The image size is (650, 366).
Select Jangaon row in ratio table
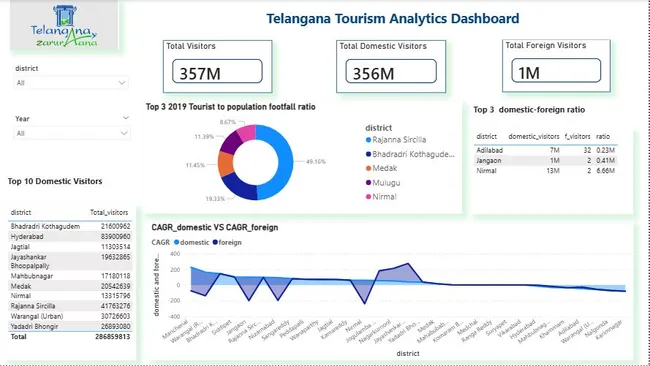(x=546, y=160)
